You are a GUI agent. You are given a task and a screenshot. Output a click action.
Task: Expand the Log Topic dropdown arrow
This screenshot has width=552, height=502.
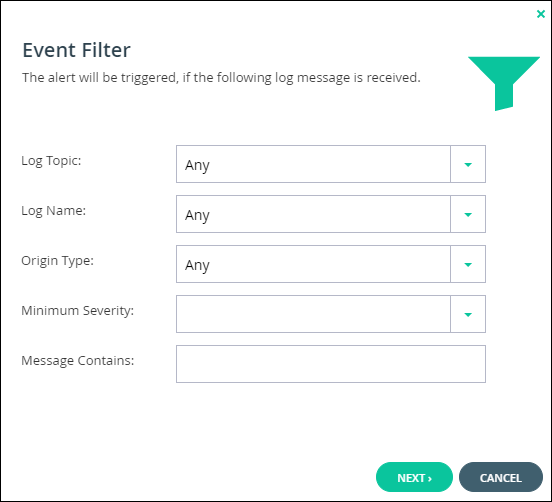[468, 164]
